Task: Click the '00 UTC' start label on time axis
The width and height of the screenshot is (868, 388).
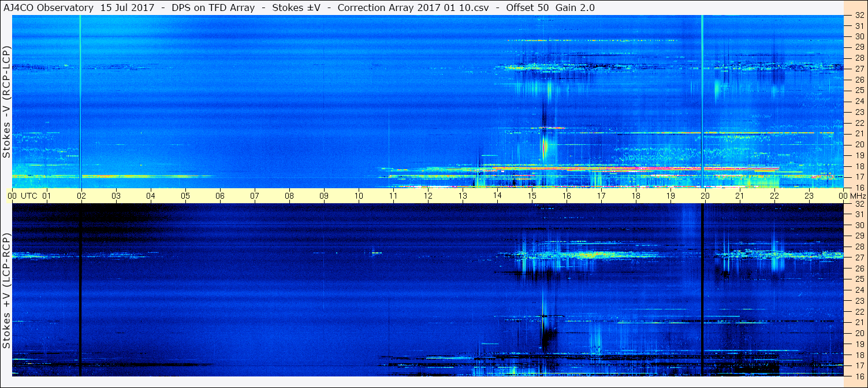Action: 23,196
